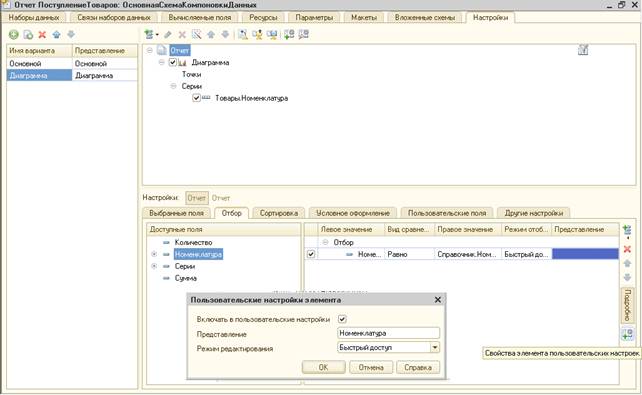642x395 pixels.
Task: Click Отмена in the settings dialog
Action: pyautogui.click(x=371, y=367)
